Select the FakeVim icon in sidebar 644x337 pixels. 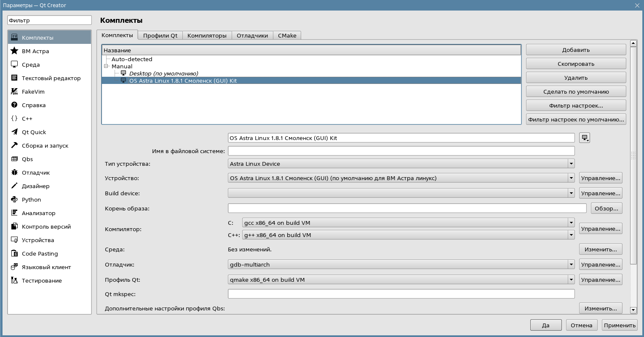tap(14, 92)
